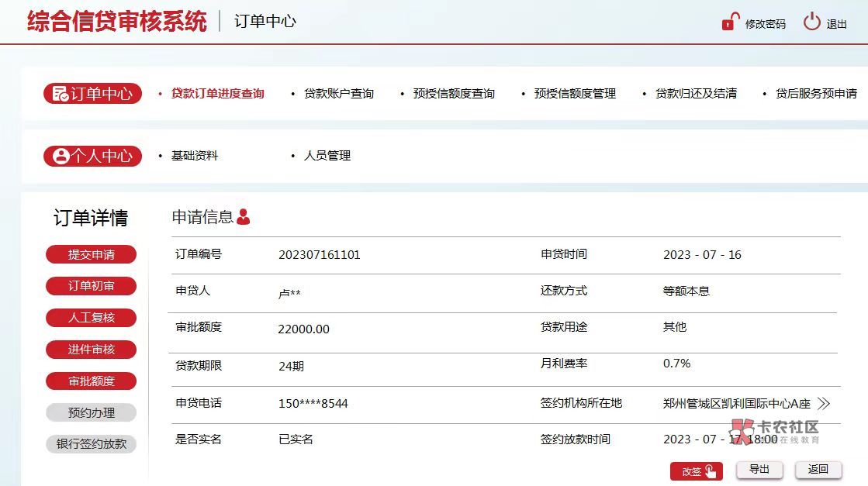Select the 人工复核 step
868x486 pixels.
(92, 318)
